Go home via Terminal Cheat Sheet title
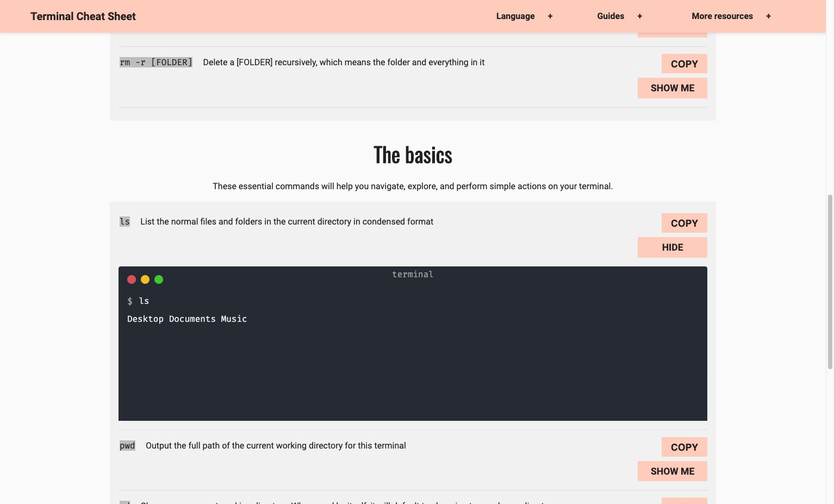Screen dimensions: 834x504 (83, 16)
